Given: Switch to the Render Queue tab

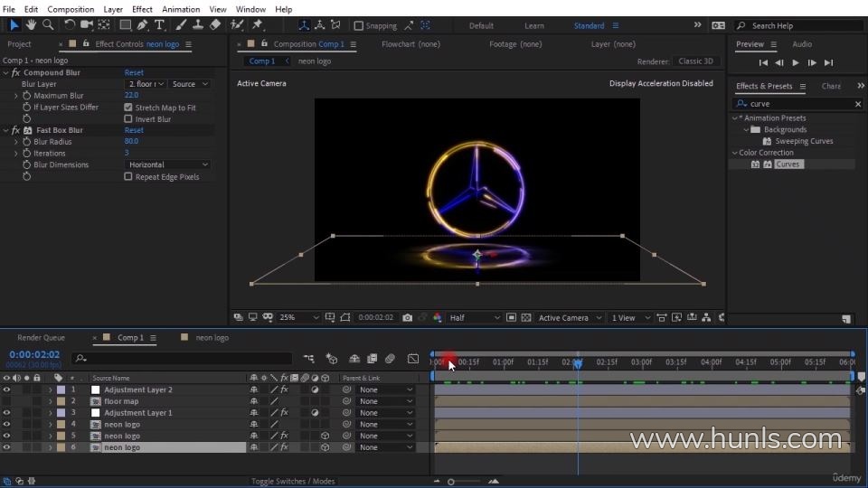Looking at the screenshot, I should point(41,338).
